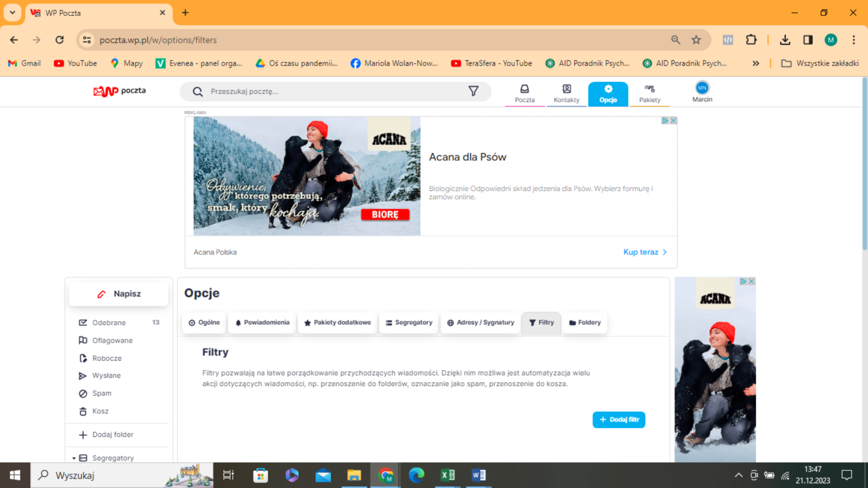868x488 pixels.
Task: Open the tab search dropdown arrow
Action: [x=13, y=13]
